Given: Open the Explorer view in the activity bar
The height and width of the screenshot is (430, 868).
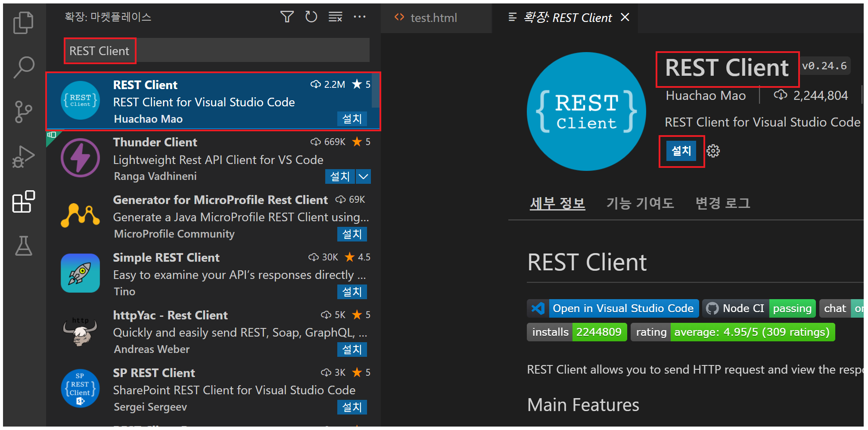Looking at the screenshot, I should (24, 22).
